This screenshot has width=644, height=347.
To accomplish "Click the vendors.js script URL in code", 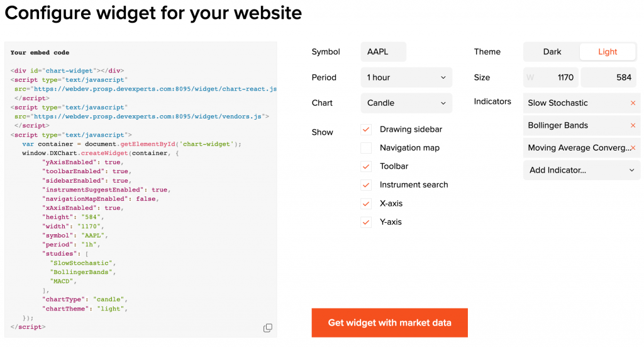I will [x=148, y=117].
